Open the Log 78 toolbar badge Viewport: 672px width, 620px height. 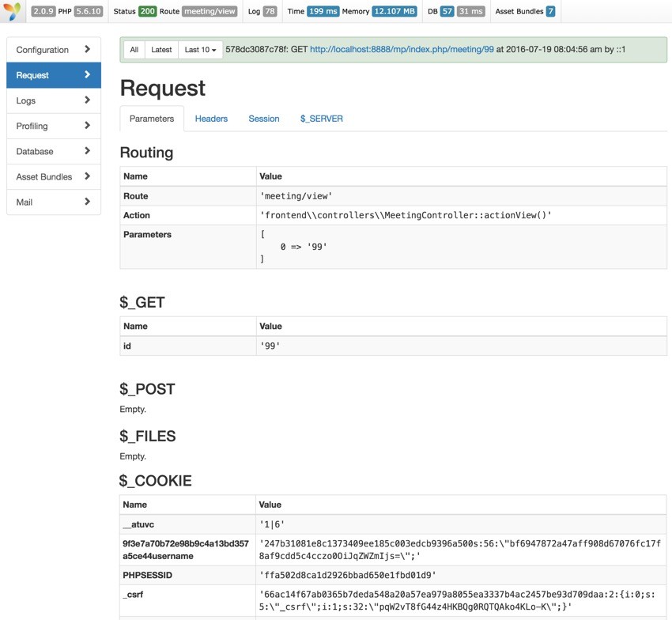click(x=270, y=11)
